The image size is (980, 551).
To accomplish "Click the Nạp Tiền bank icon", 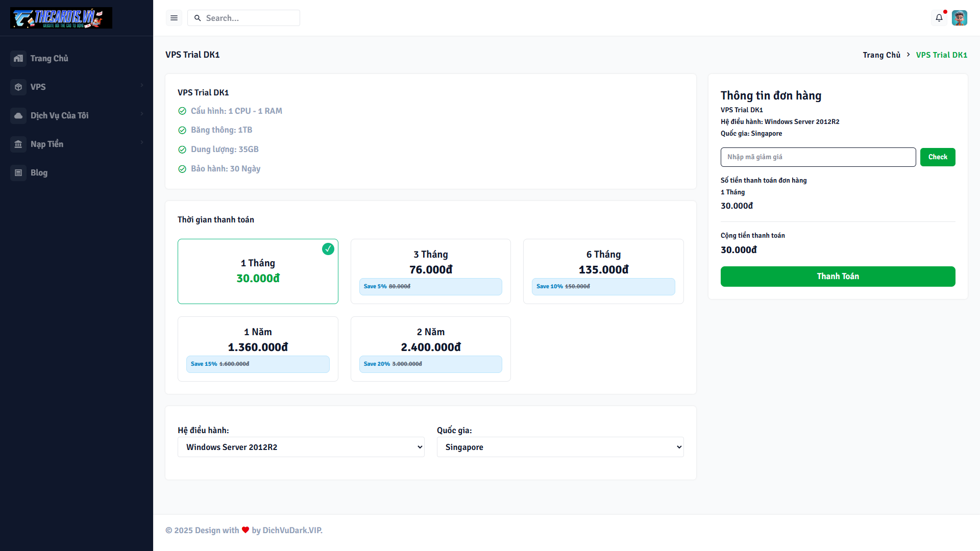I will point(18,144).
